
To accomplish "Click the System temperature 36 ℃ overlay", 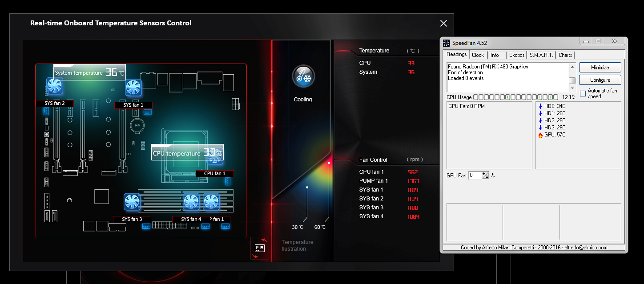I will (x=89, y=72).
